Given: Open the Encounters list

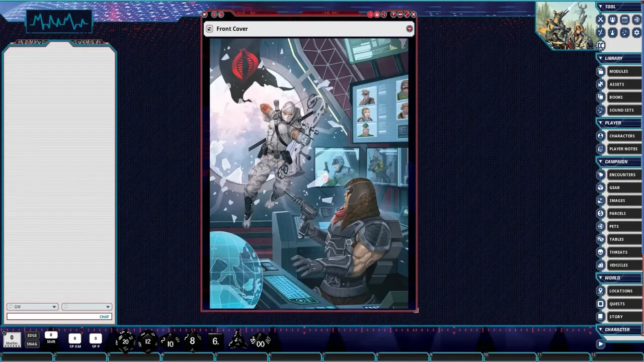Looking at the screenshot, I should pyautogui.click(x=623, y=174).
